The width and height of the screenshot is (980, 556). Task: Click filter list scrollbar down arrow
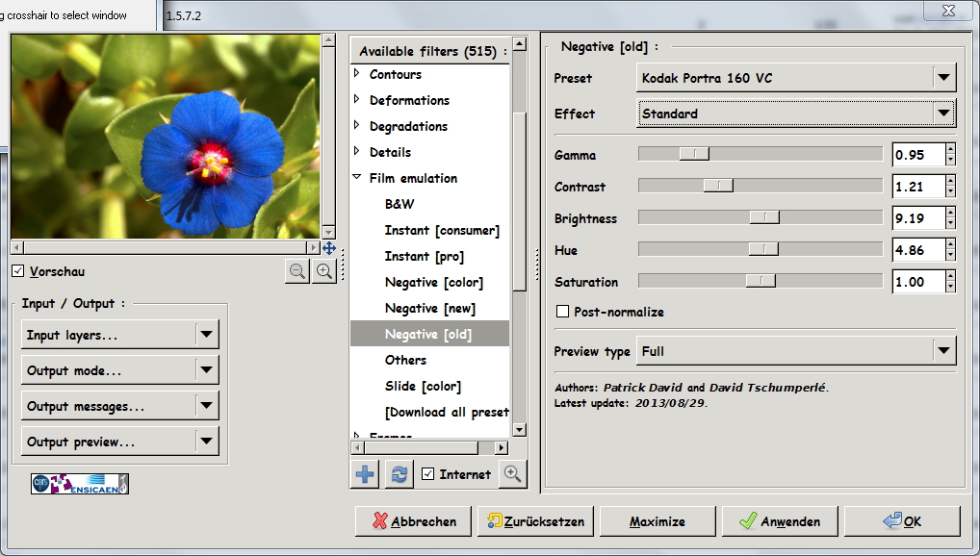pyautogui.click(x=519, y=429)
